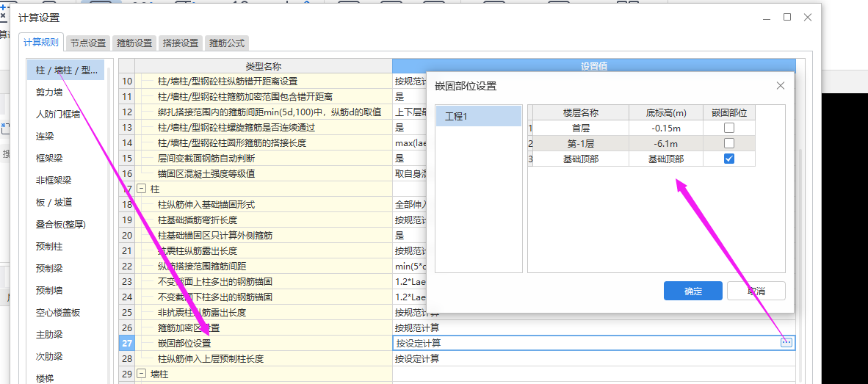
Task: Select row 柱基础插筋弯折长度
Action: [264, 220]
